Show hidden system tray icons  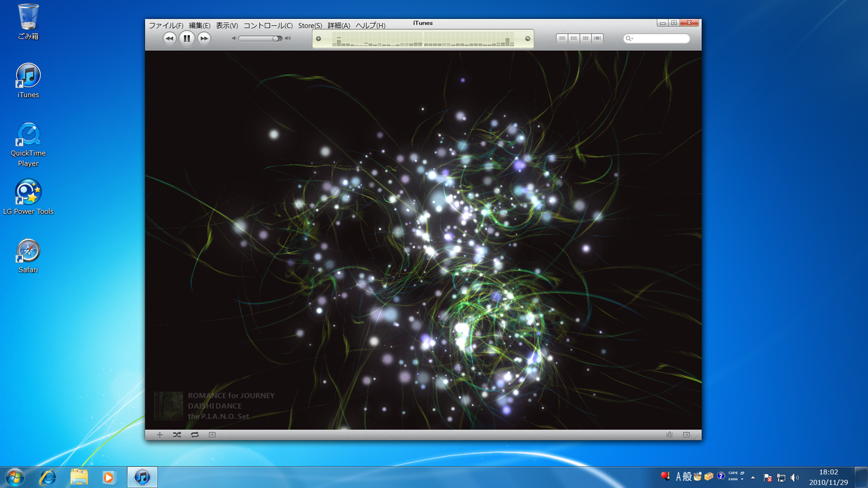coord(753,477)
